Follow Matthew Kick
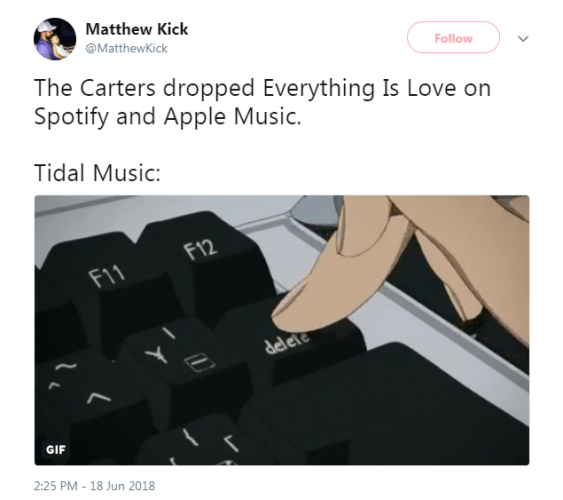563x500 pixels. (453, 37)
